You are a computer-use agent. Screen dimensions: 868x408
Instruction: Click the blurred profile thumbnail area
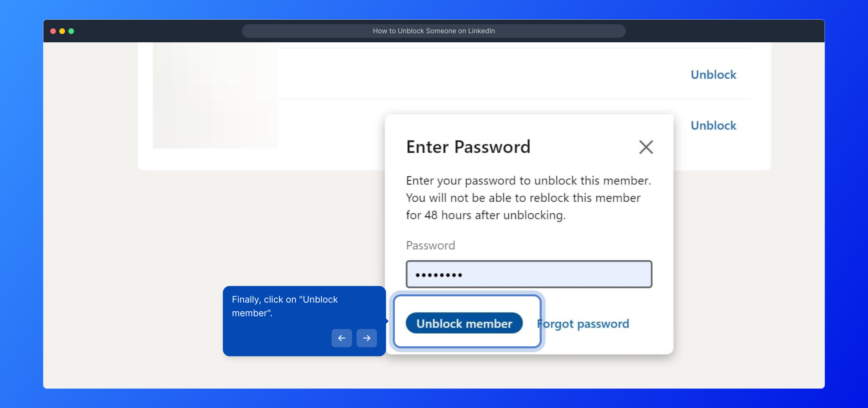[215, 95]
